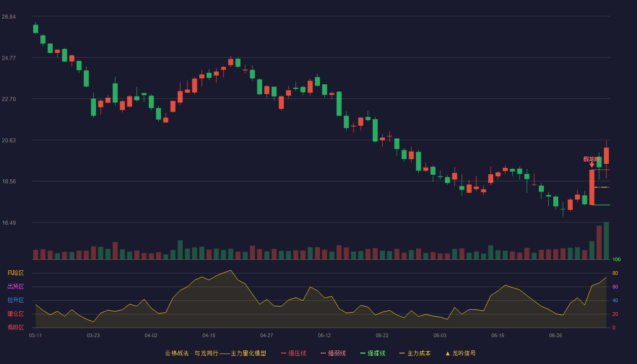Click the 06-26 date axis label
637x364 pixels.
[556, 335]
